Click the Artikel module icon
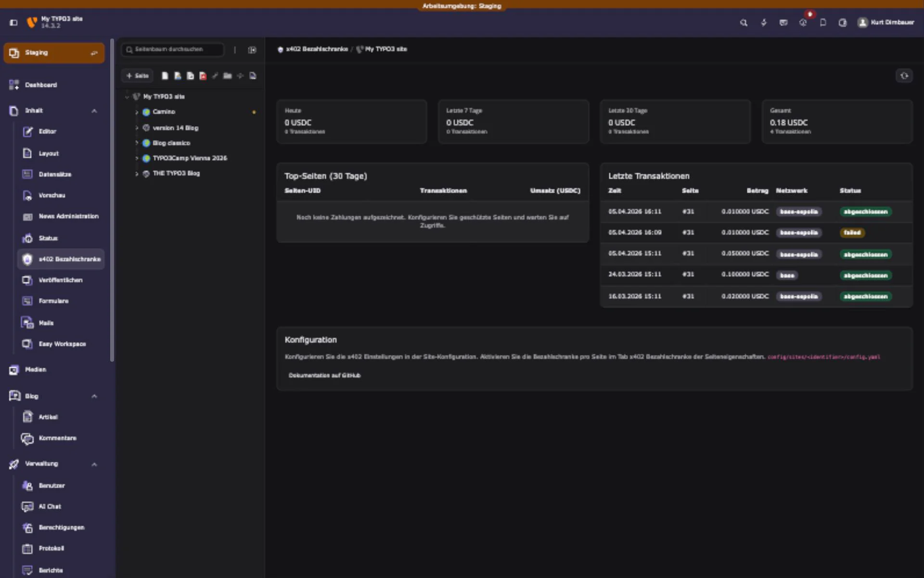 (x=27, y=417)
